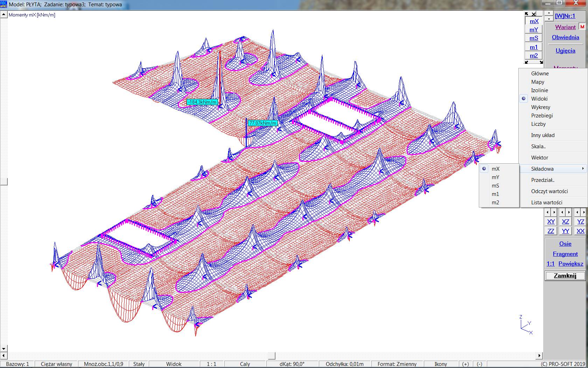The height and width of the screenshot is (368, 588).
Task: Click the red M indicator beside Wariant
Action: (582, 27)
